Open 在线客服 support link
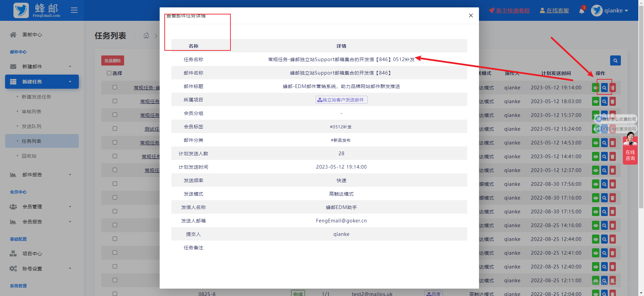 [x=554, y=10]
